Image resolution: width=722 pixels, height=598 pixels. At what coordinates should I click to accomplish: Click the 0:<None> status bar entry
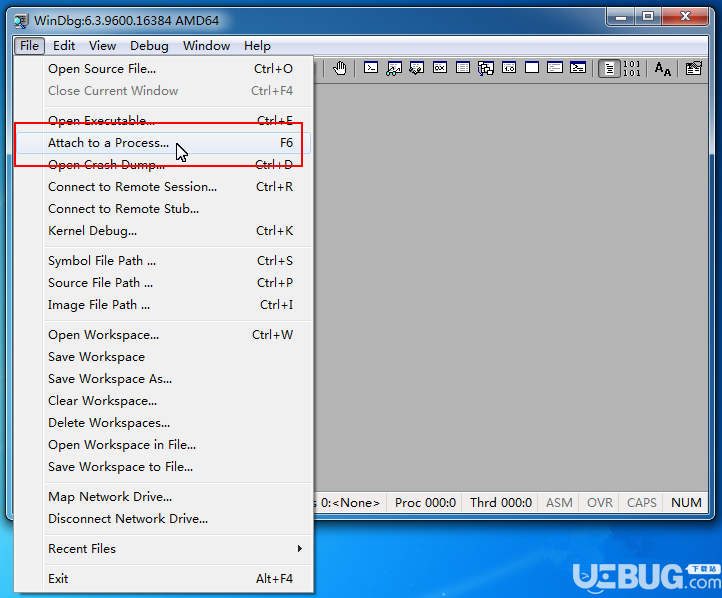tap(350, 503)
